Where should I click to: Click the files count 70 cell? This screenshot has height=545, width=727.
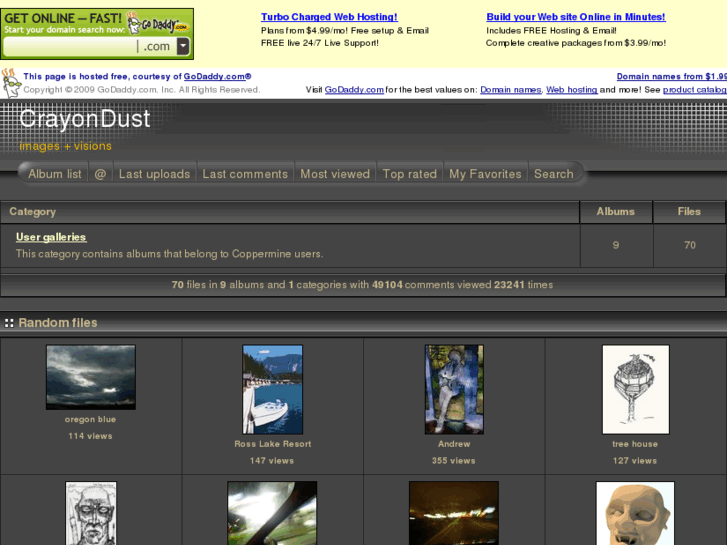(x=690, y=245)
